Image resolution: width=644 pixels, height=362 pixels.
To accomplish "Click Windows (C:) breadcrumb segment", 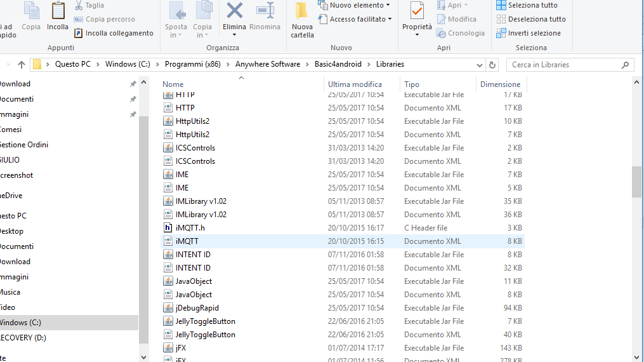I will click(128, 65).
